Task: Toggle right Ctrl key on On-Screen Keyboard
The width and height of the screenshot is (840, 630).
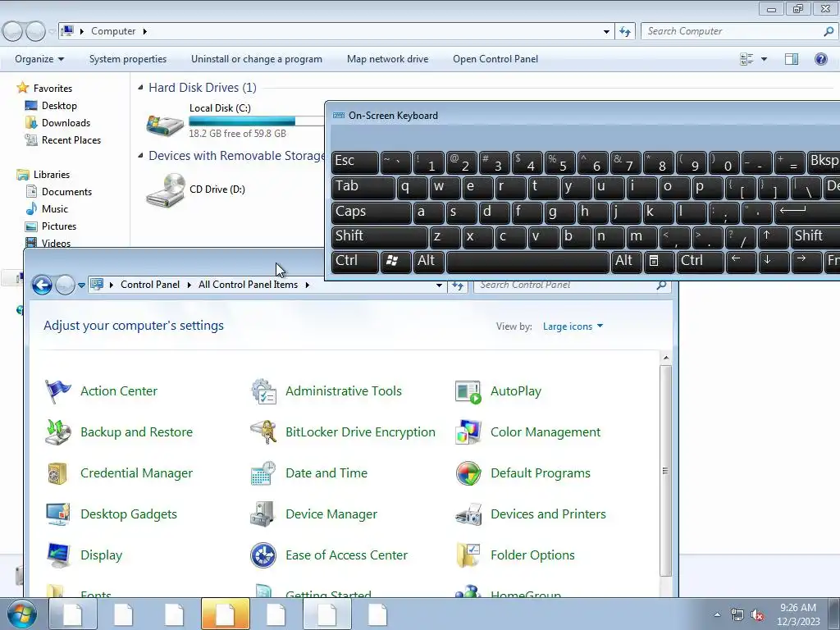Action: coord(700,261)
